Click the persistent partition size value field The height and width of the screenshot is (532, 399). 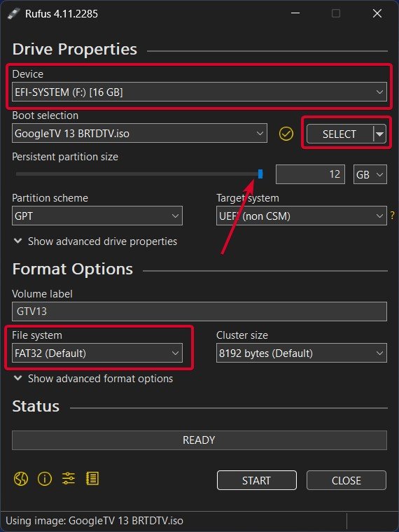[310, 174]
